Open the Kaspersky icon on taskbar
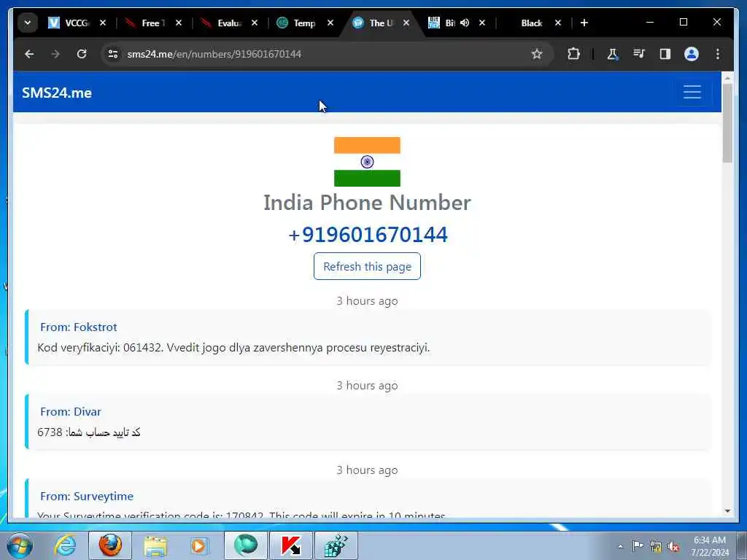The width and height of the screenshot is (747, 560). tap(291, 545)
